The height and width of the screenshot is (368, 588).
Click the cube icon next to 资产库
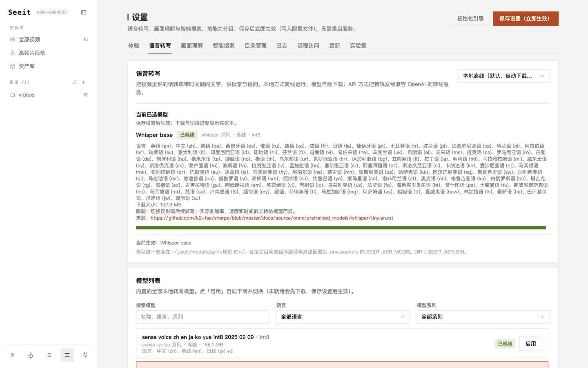pos(13,66)
